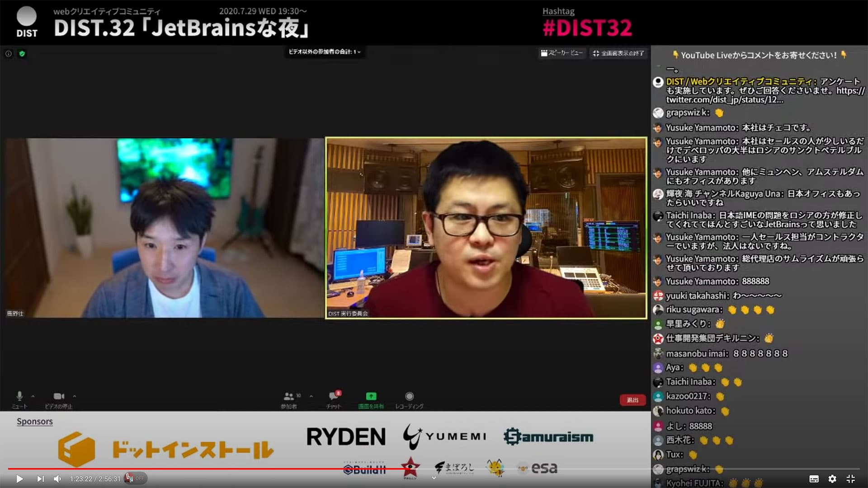Enable the speaker view layout

click(x=561, y=53)
